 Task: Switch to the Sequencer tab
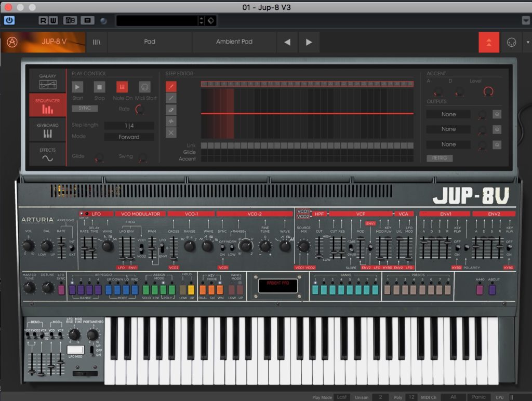coord(47,105)
